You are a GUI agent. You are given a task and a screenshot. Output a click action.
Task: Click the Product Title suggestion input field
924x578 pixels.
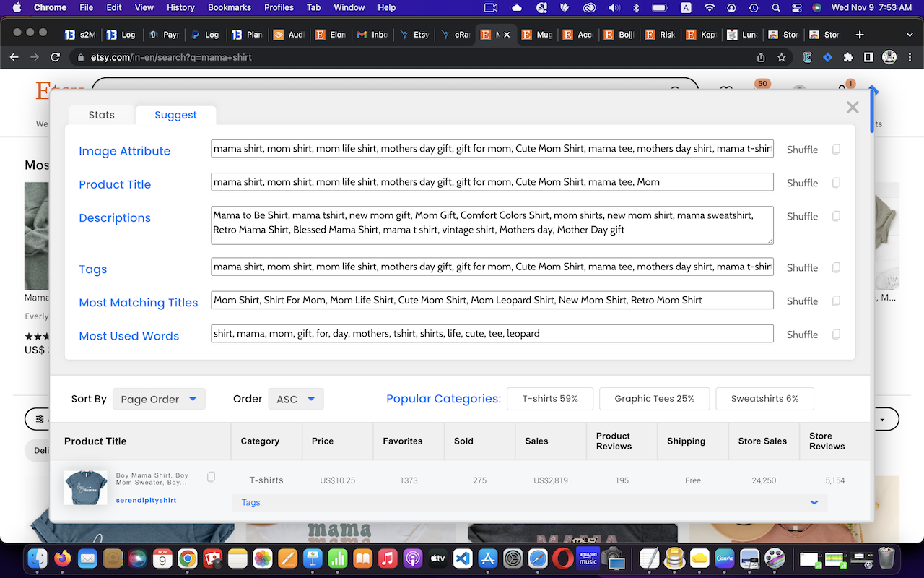click(x=492, y=181)
